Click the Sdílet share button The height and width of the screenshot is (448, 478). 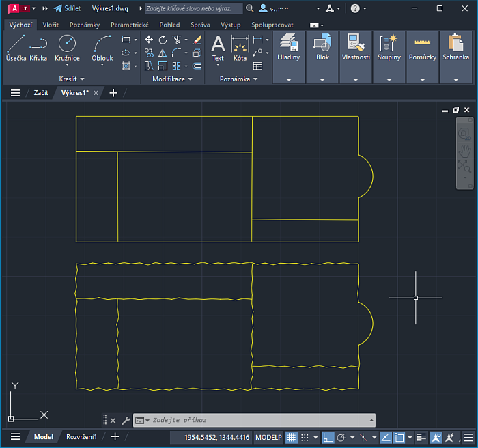68,9
